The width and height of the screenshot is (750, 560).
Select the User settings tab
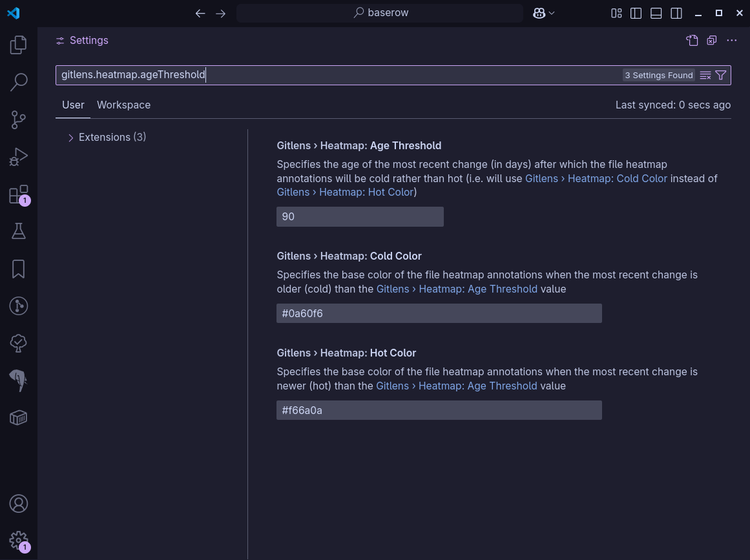(73, 105)
